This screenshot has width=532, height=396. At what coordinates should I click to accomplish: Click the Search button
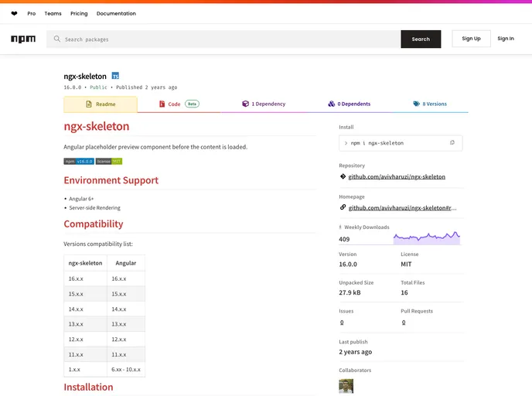point(421,39)
